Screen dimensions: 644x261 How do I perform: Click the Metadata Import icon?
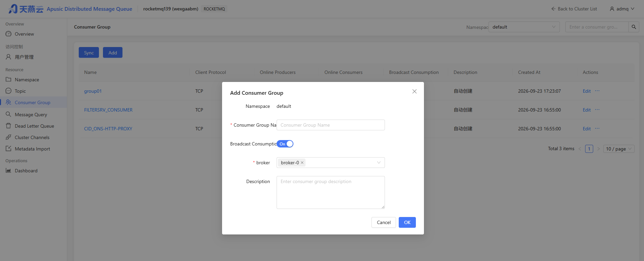[8, 148]
